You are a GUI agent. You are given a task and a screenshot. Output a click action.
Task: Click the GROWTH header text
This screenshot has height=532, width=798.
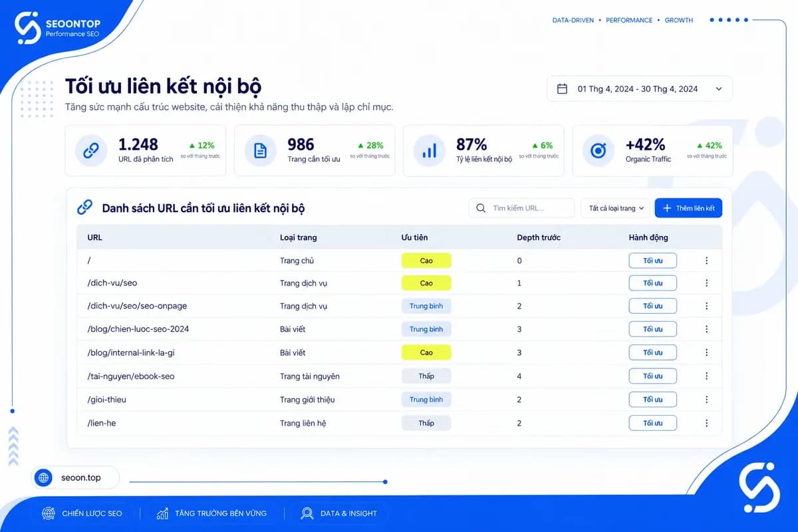click(x=679, y=21)
